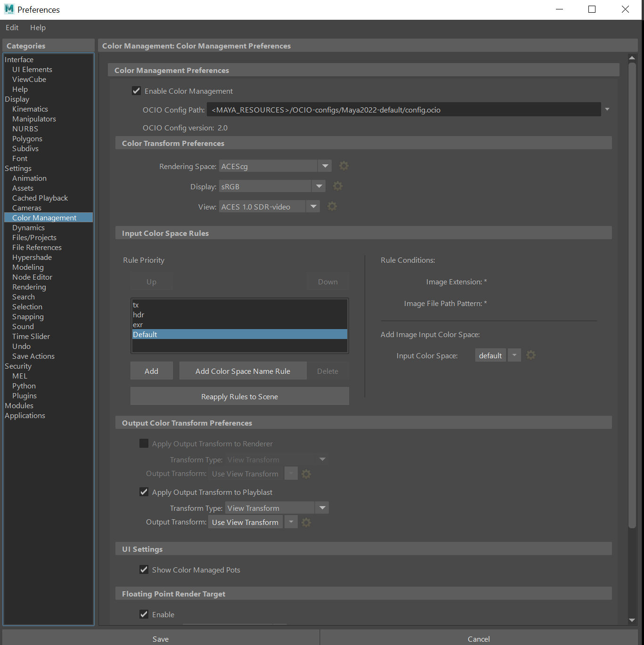
Task: Open Display sRGB dropdown
Action: click(x=319, y=186)
